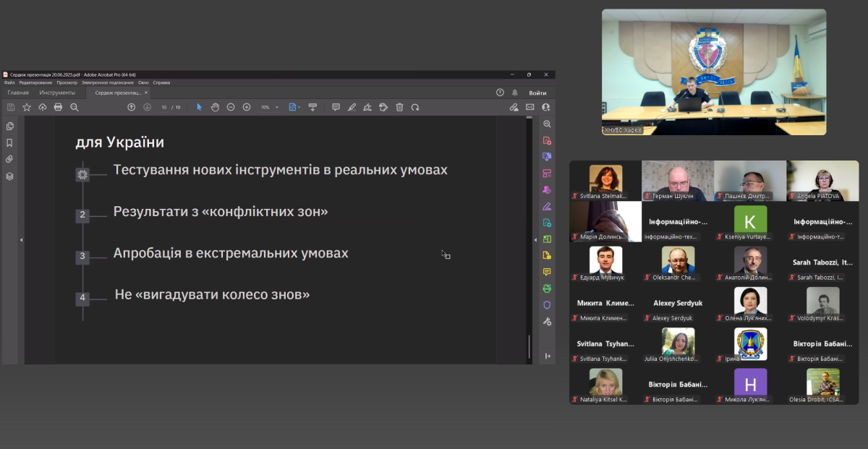The image size is (868, 449).
Task: Select the hand pan tool
Action: pos(215,107)
